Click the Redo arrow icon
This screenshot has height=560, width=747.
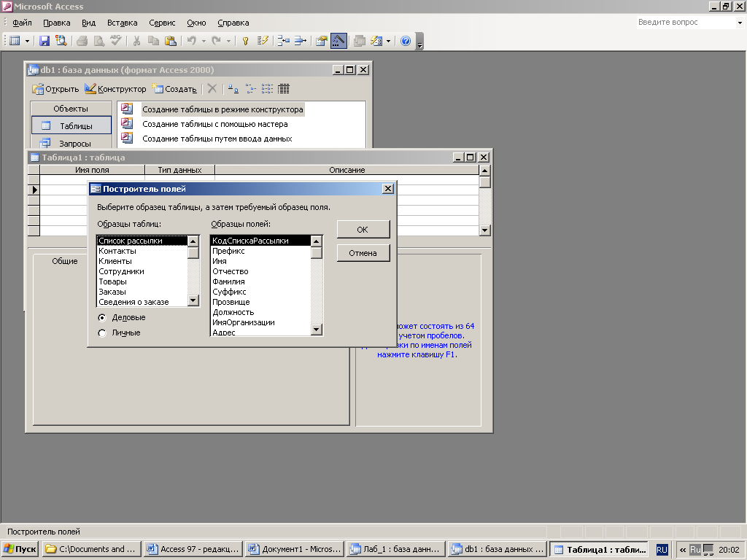[216, 41]
